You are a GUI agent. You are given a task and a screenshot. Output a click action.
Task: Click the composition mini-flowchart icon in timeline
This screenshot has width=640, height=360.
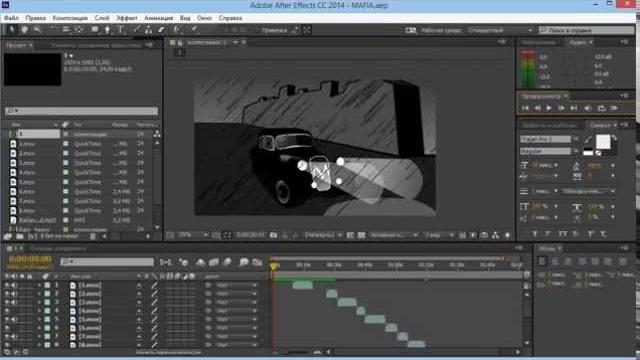pyautogui.click(x=166, y=262)
